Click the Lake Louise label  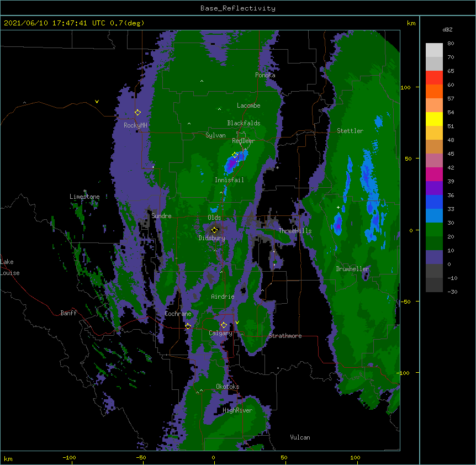10,267
